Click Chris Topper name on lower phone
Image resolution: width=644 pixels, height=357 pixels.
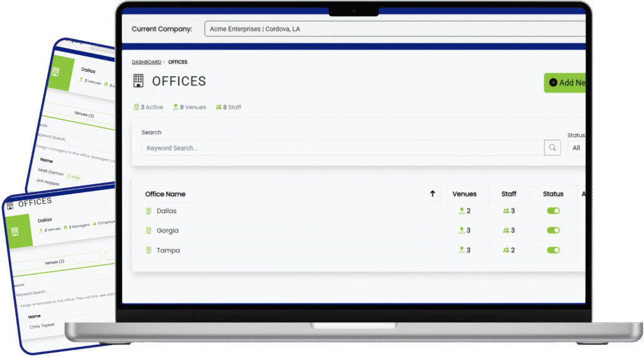tap(42, 326)
